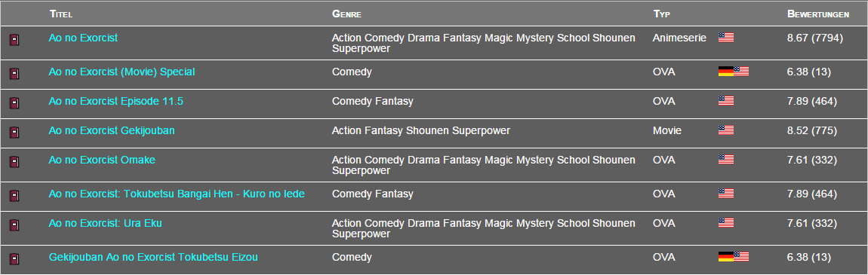Open Ao no Exorcist (Movie) Special link
This screenshot has height=275, width=868.
[122, 72]
